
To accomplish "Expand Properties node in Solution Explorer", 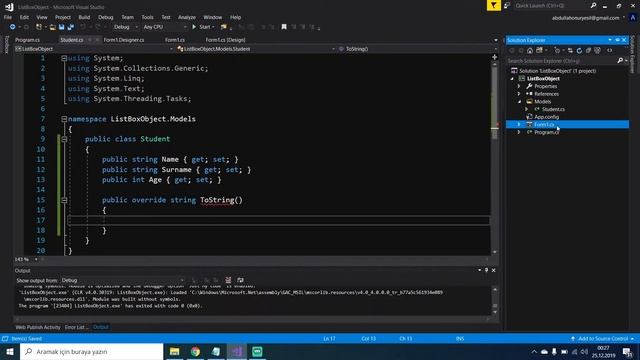I will [x=519, y=86].
